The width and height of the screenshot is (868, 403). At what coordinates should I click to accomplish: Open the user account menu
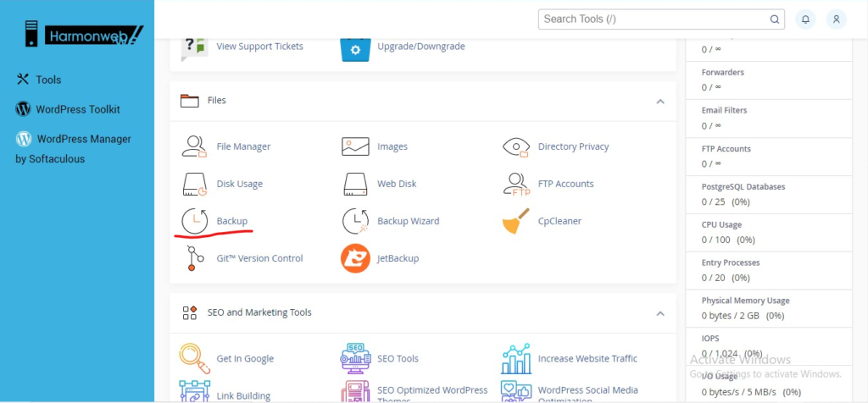click(836, 19)
